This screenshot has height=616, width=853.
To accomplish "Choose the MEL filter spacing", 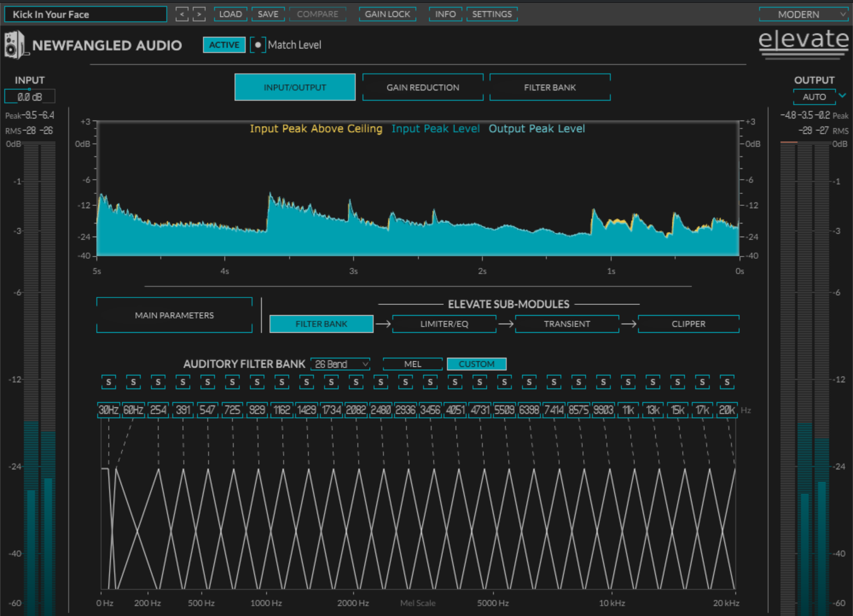I will click(413, 364).
